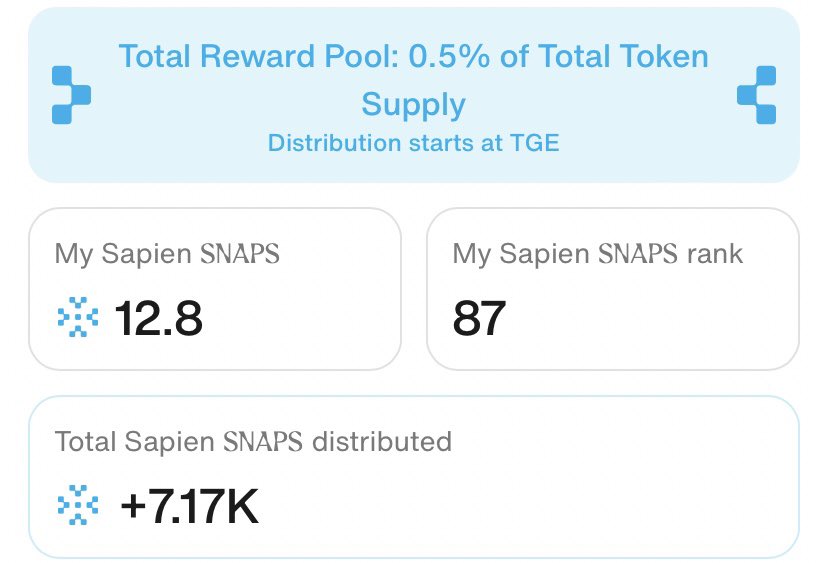Select the My Sapien SNAPS card

215,289
